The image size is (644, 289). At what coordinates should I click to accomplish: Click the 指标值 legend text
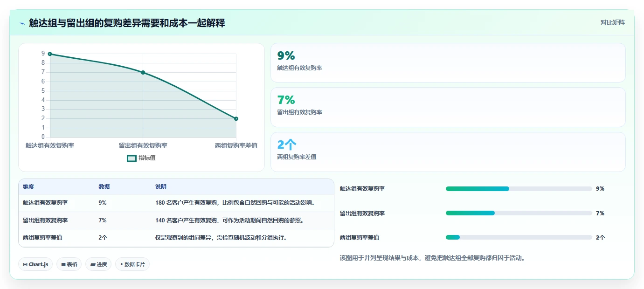point(147,158)
